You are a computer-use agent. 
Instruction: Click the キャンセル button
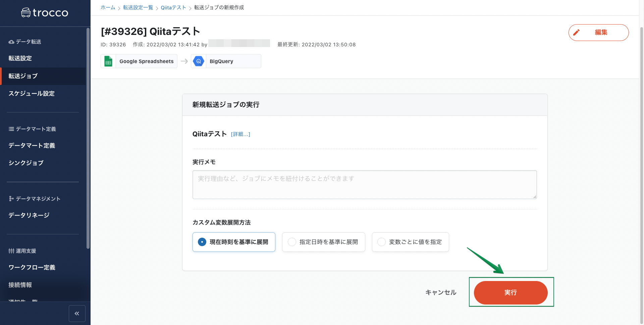coord(441,293)
